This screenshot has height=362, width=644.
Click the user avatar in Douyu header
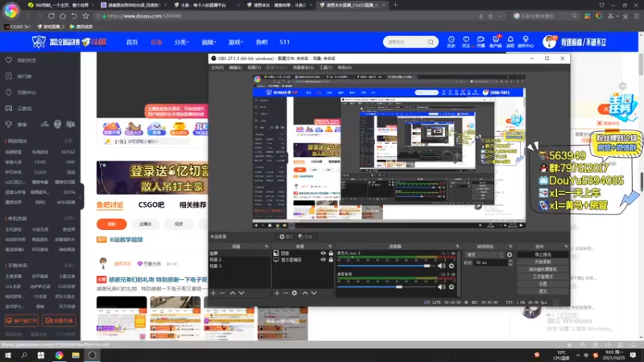[x=550, y=42]
